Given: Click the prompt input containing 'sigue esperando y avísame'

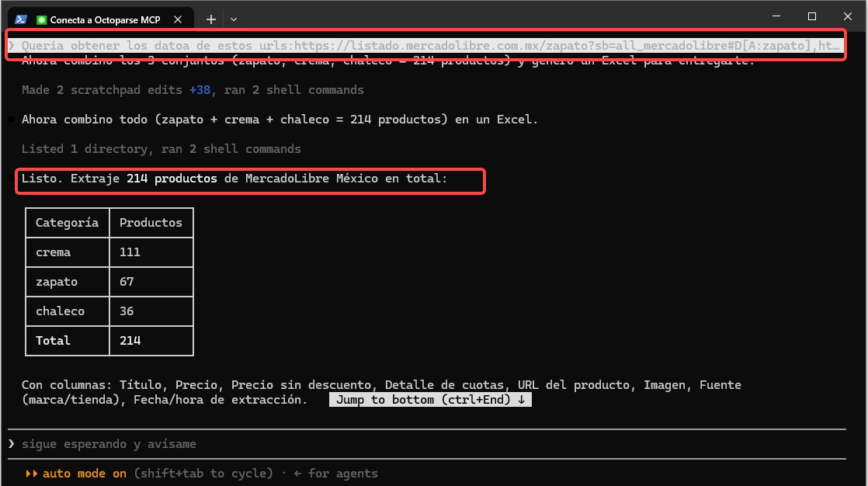Looking at the screenshot, I should pos(427,444).
